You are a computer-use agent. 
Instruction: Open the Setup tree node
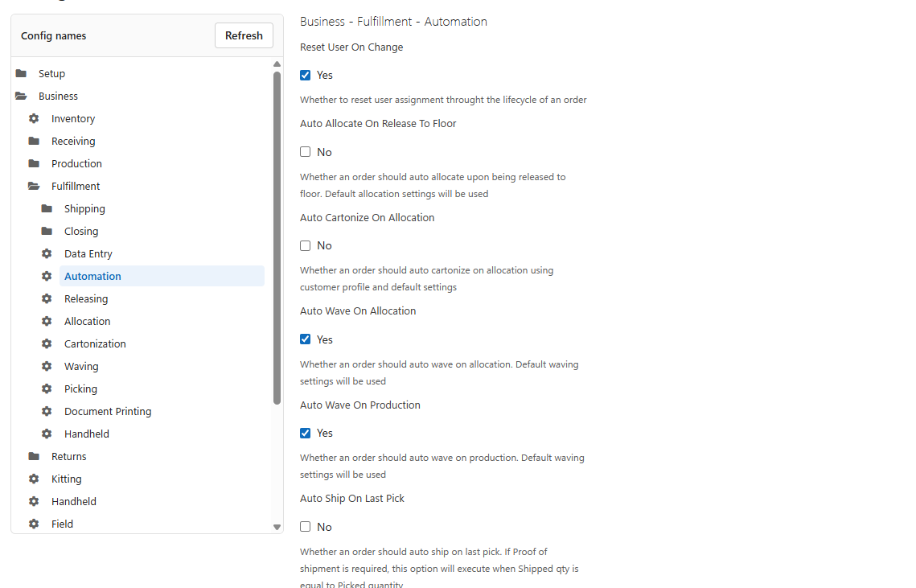tap(52, 74)
